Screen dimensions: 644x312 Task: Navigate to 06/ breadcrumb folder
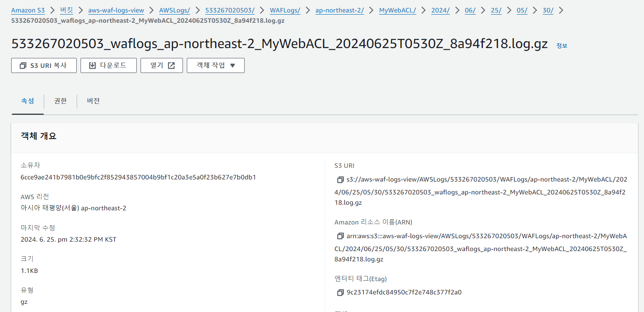click(x=470, y=10)
